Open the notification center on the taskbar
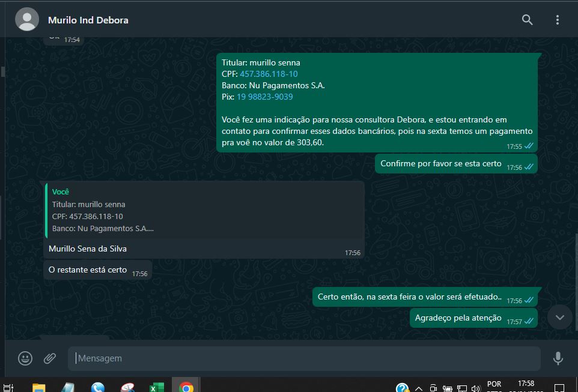The width and height of the screenshot is (578, 392). point(559,388)
